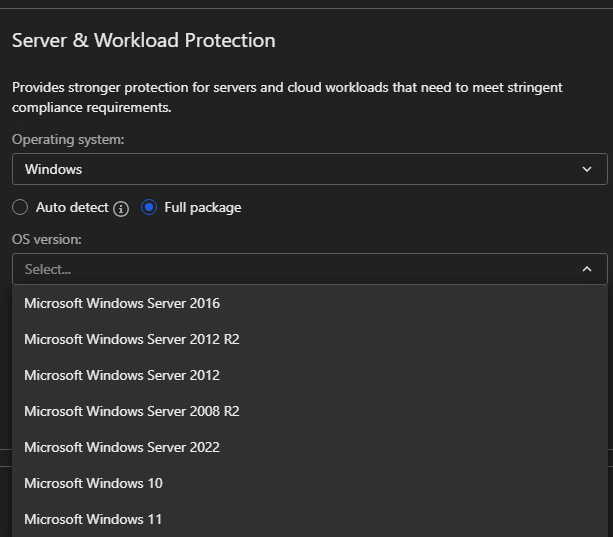Collapse OS version list using up chevron
Screen dimensions: 613x537
pos(587,269)
